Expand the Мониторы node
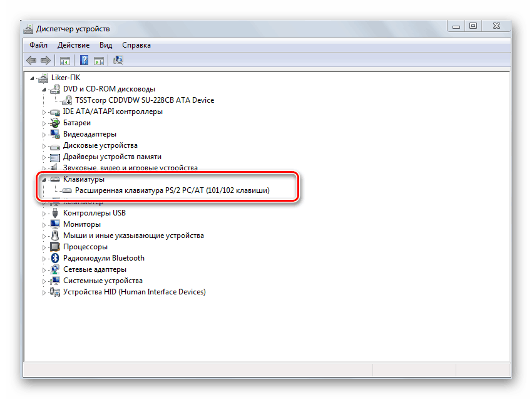532x399 pixels. pos(44,224)
